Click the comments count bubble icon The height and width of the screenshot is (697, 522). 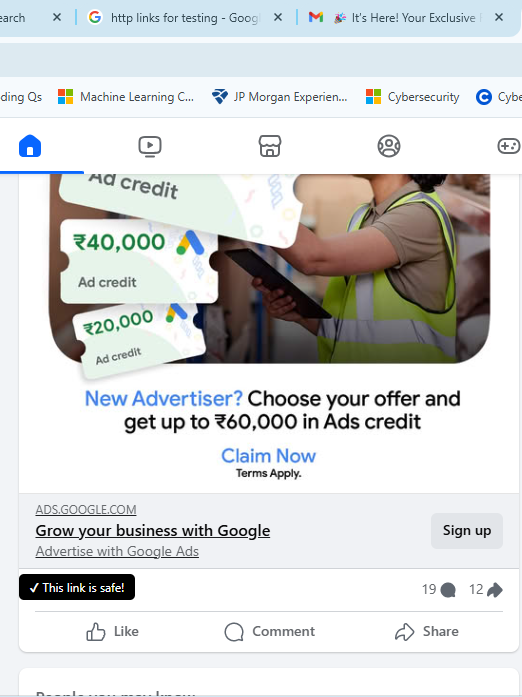click(x=448, y=590)
